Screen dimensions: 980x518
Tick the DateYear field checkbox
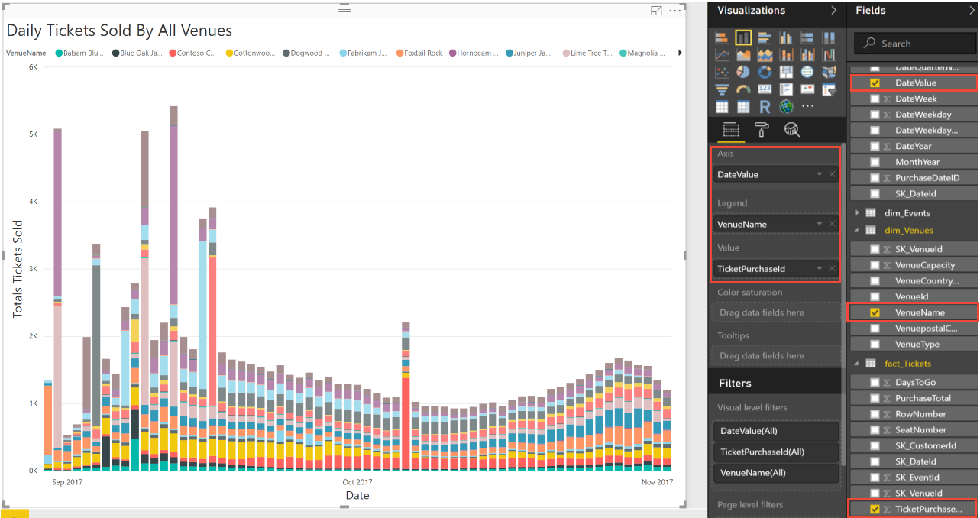tap(875, 146)
